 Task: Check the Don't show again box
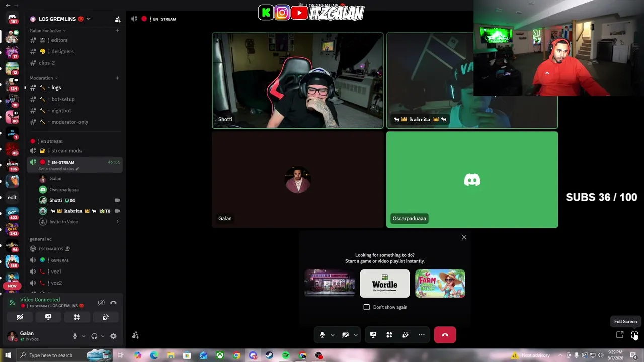point(367,307)
